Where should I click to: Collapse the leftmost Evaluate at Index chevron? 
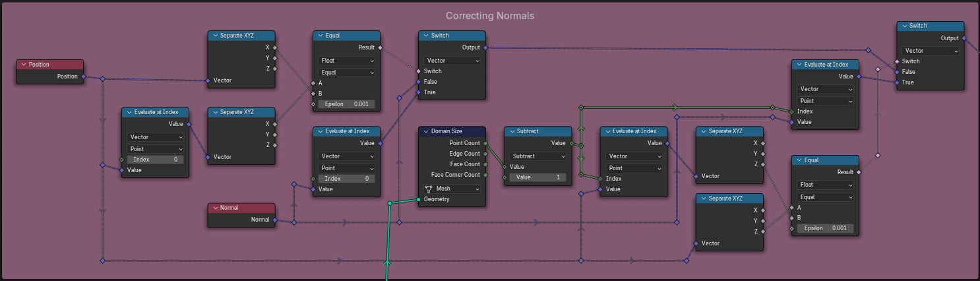click(x=129, y=112)
